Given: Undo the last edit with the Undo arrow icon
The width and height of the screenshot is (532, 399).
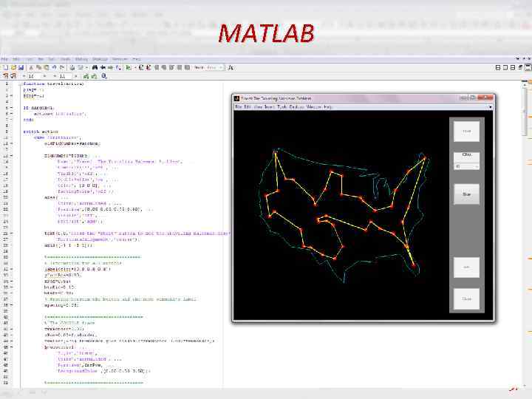Looking at the screenshot, I should coord(54,67).
